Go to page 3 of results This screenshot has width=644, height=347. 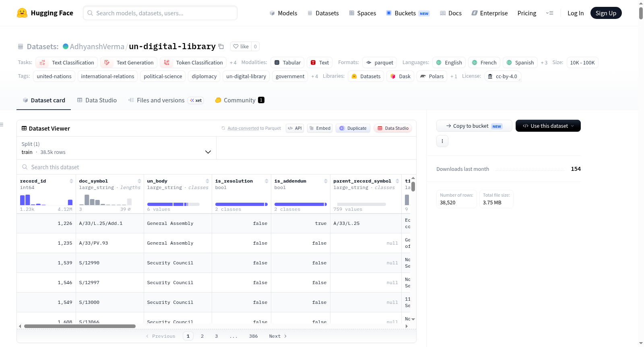[216, 336]
